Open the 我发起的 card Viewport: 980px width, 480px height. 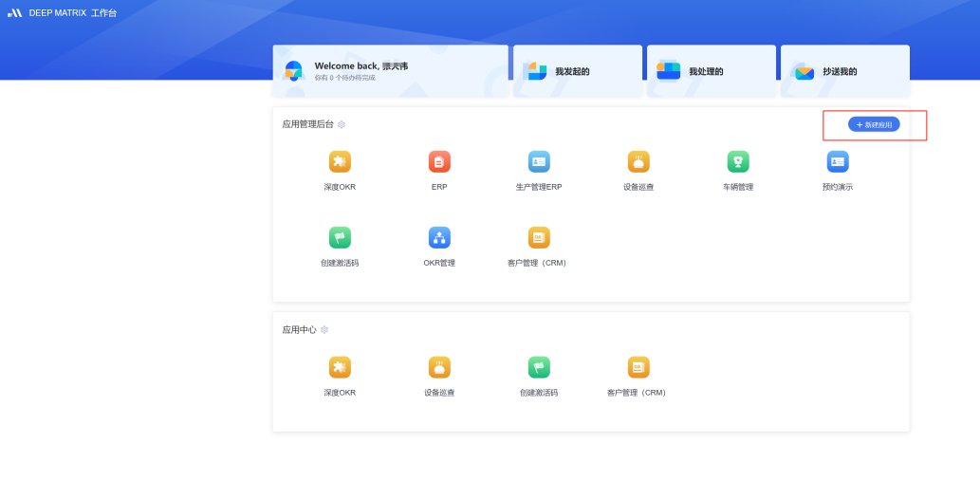[578, 70]
